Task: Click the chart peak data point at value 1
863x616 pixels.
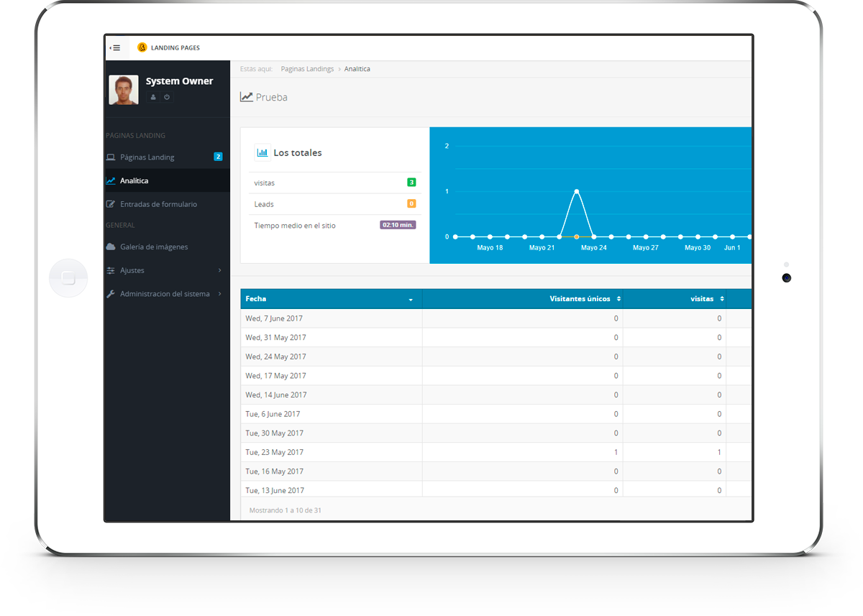Action: click(577, 191)
